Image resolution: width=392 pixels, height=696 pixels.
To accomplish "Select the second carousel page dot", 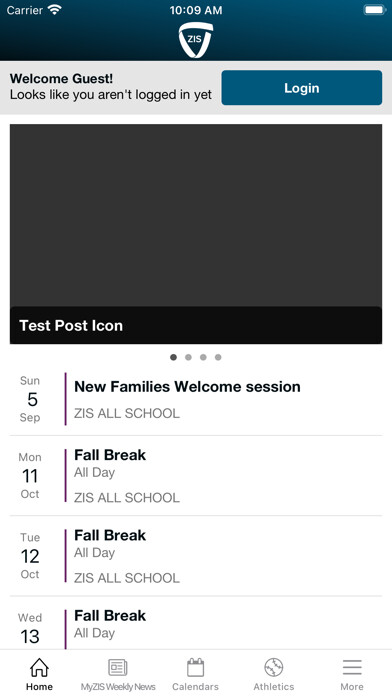I will 188,357.
